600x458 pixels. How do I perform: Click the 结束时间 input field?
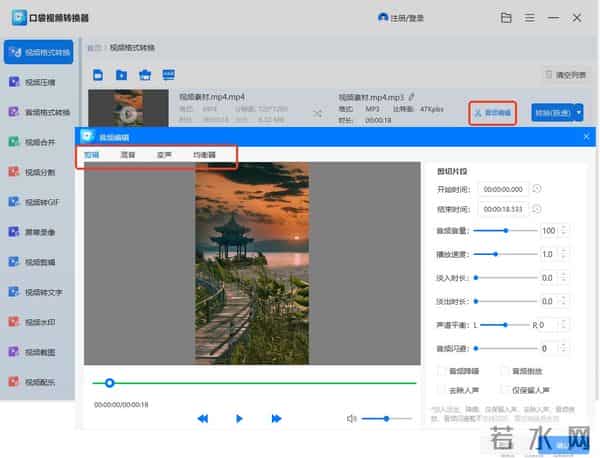coord(503,209)
